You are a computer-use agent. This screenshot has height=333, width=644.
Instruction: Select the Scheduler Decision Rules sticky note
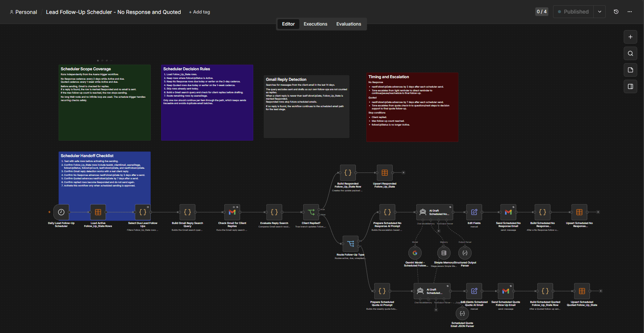point(207,103)
